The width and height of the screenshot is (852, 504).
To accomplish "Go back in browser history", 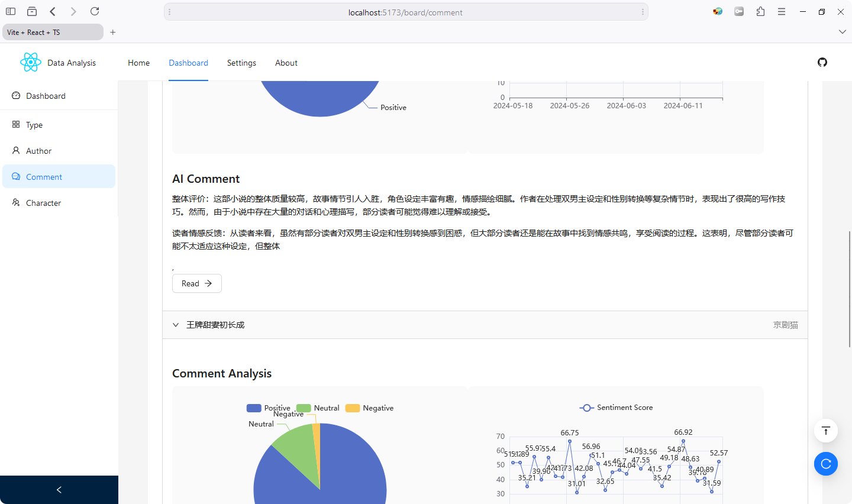I will point(53,11).
